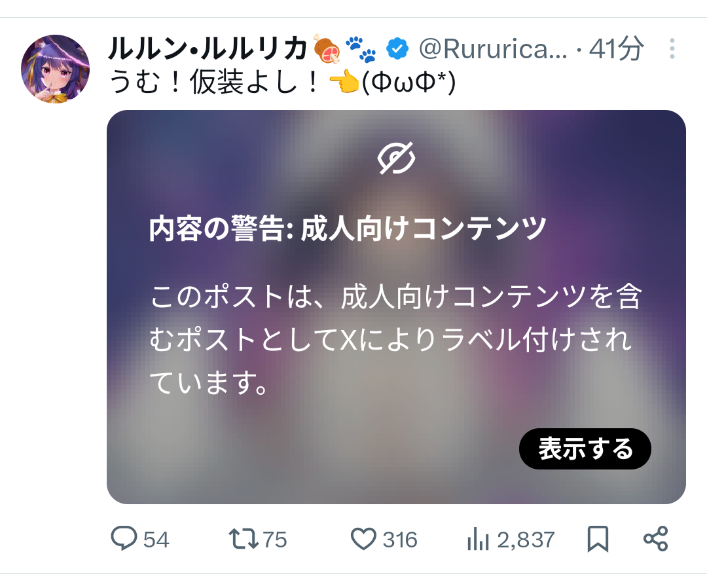The width and height of the screenshot is (707, 588).
Task: Open the profile avatar of ルルン・ルルリカ
Action: click(x=56, y=69)
